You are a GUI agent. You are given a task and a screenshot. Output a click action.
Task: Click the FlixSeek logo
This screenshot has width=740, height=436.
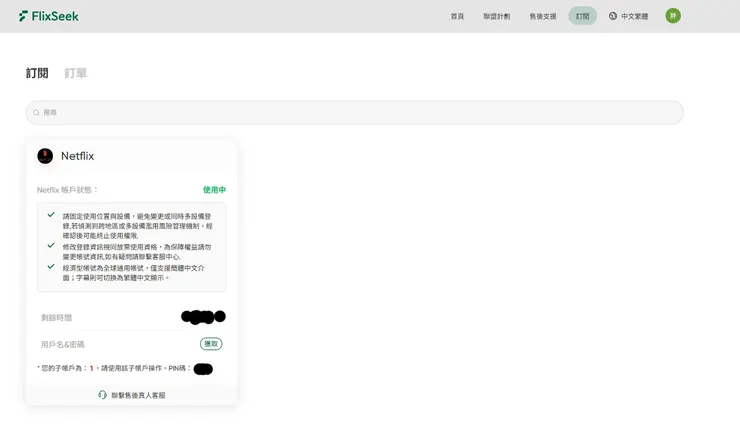(x=49, y=16)
